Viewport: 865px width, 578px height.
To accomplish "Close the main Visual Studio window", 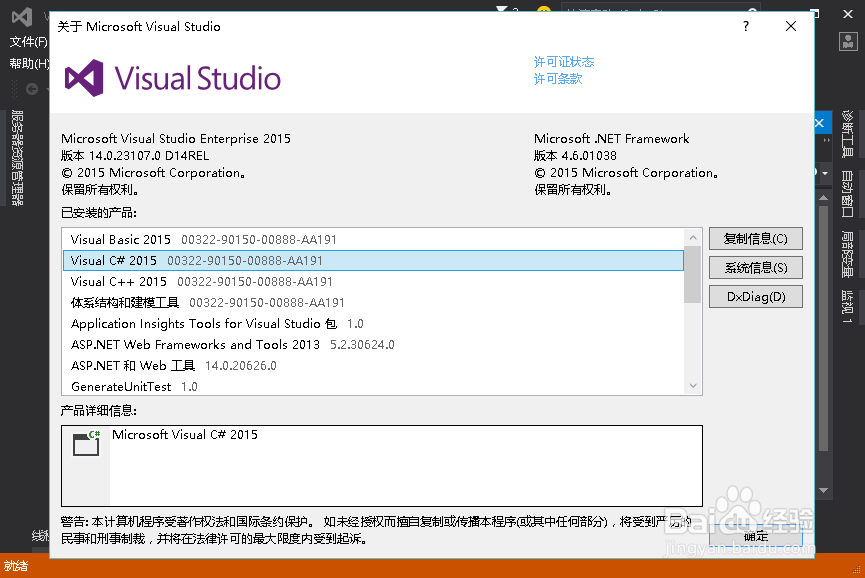I will click(848, 14).
